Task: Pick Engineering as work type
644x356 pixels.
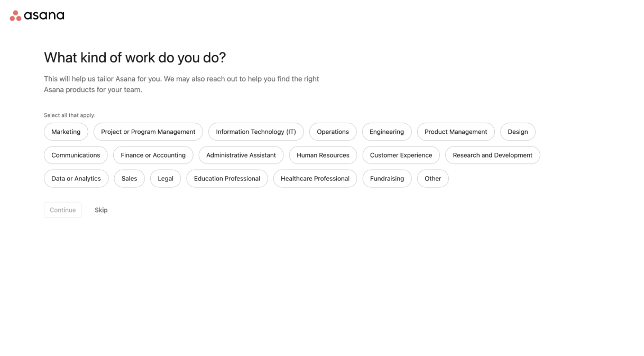Action: [x=387, y=132]
